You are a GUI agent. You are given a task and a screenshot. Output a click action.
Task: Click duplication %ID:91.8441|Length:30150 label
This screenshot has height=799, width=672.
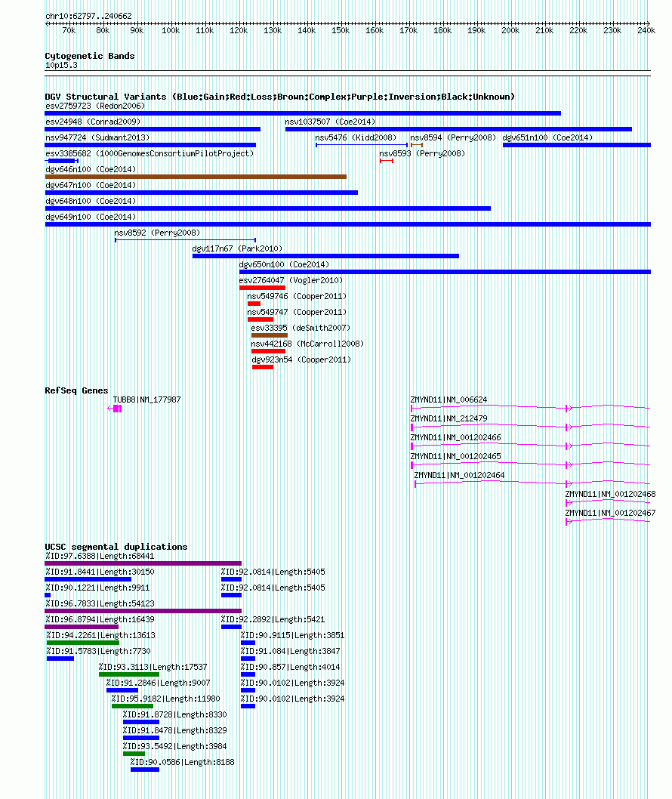click(100, 572)
